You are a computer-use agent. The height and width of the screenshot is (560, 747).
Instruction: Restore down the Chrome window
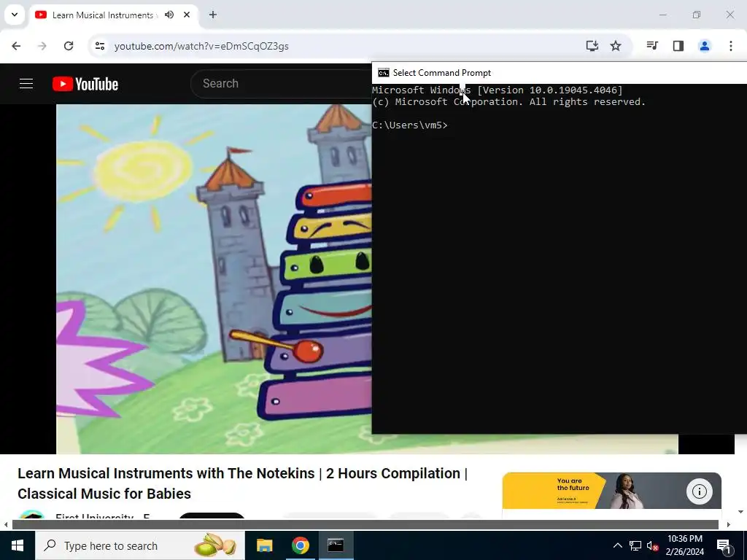point(697,15)
